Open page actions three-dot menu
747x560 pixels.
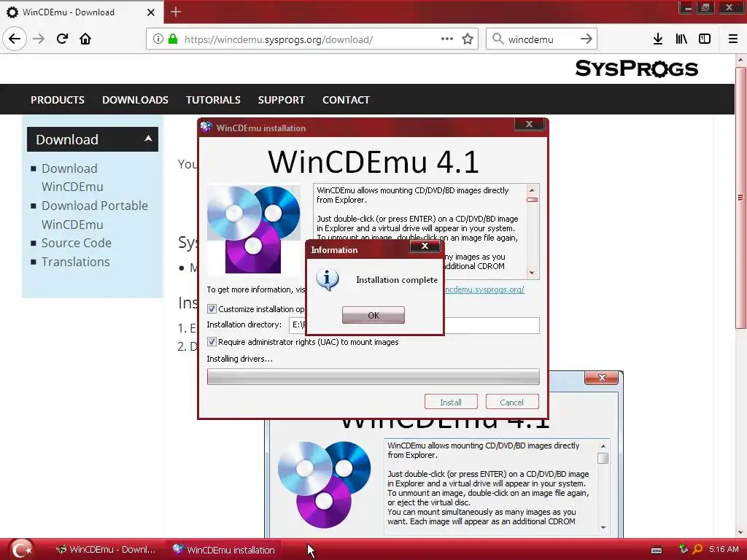(447, 39)
